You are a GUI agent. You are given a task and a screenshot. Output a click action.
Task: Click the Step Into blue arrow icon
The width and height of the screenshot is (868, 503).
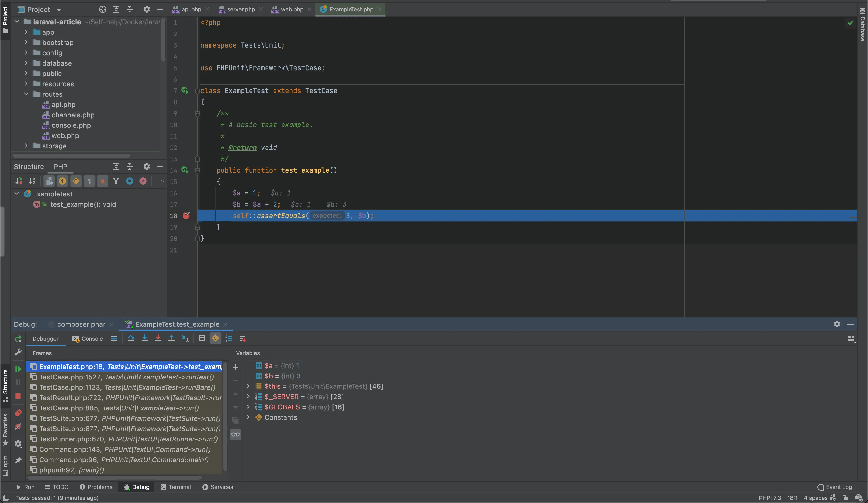pos(145,338)
